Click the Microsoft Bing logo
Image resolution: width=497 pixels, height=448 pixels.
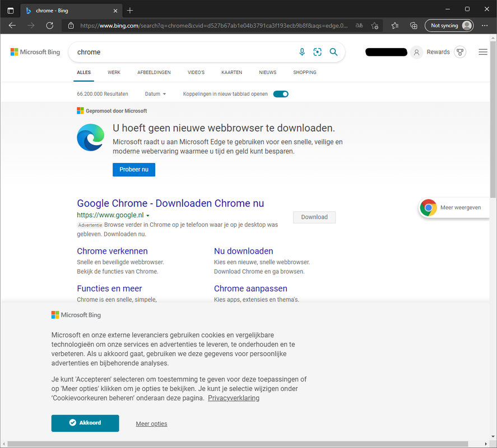click(35, 52)
